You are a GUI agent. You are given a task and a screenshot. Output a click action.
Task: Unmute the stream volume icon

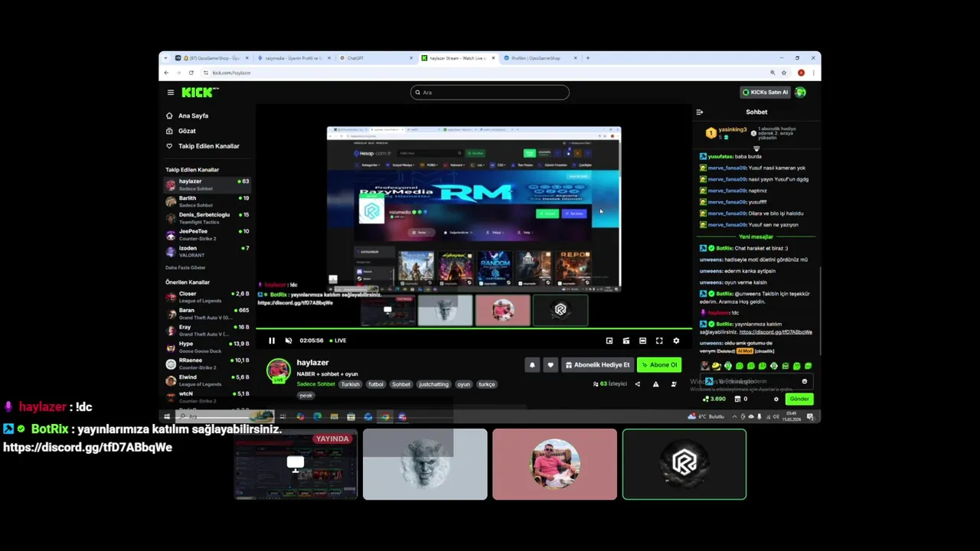(x=289, y=341)
